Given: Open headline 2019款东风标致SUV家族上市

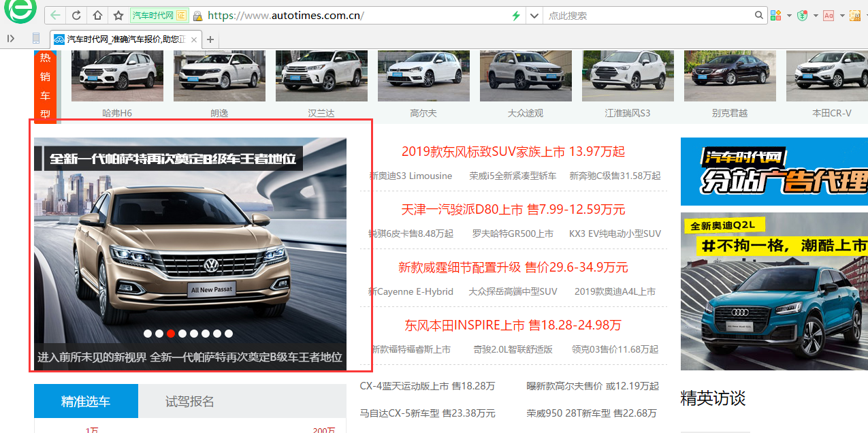Looking at the screenshot, I should (513, 151).
